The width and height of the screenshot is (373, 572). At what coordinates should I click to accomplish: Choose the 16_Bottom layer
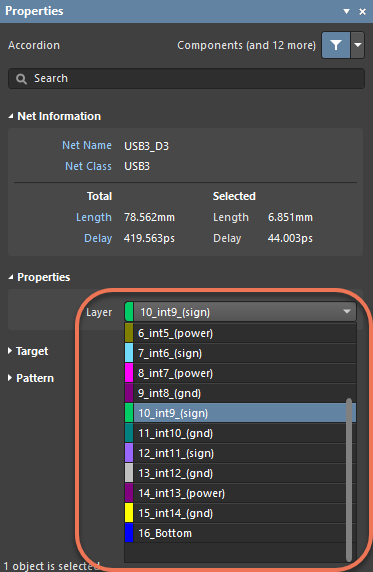235,533
